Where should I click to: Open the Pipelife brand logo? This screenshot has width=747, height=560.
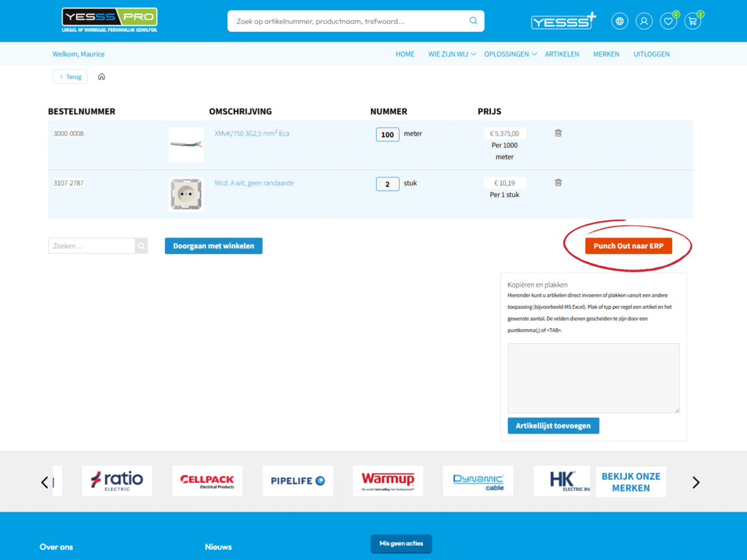298,481
